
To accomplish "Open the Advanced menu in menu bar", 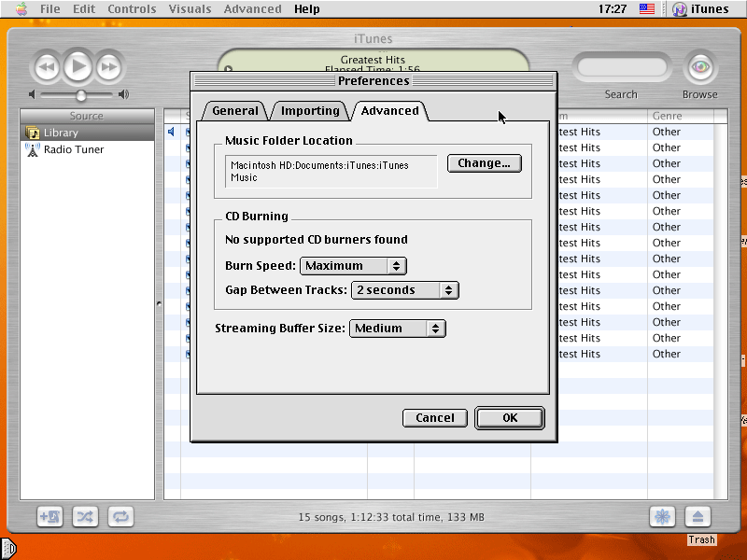I will pyautogui.click(x=252, y=9).
